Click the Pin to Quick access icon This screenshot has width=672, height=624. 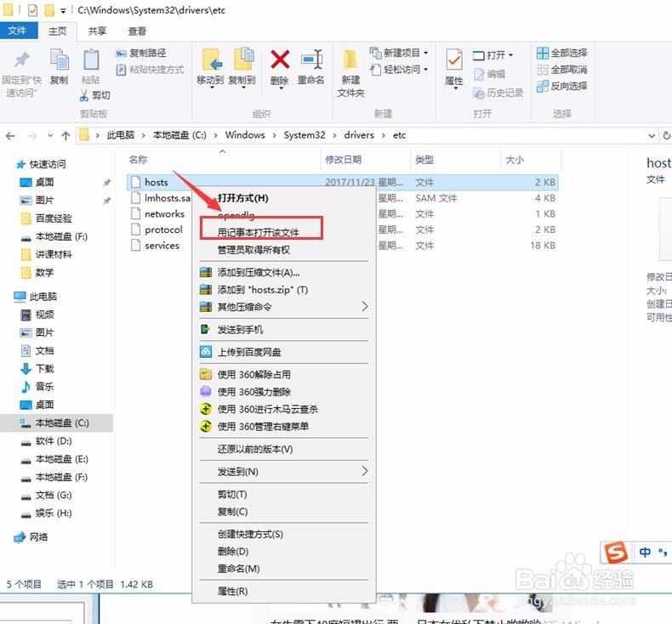coord(22,60)
